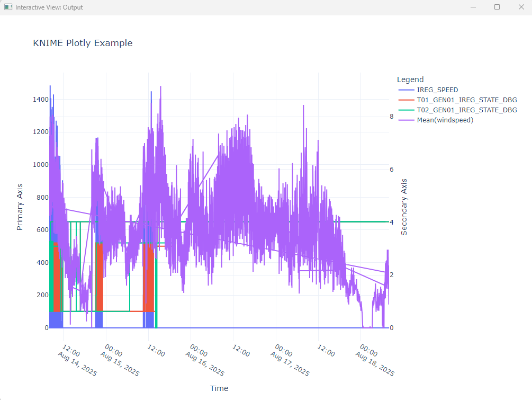The width and height of the screenshot is (532, 400).
Task: Select the "KNIME Plotly Example" chart title
Action: pos(83,43)
